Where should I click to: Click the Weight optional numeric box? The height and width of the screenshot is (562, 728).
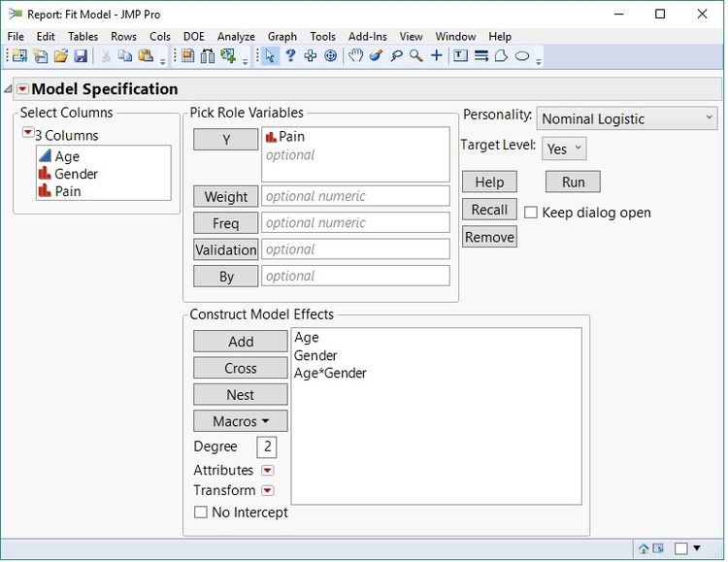click(355, 196)
